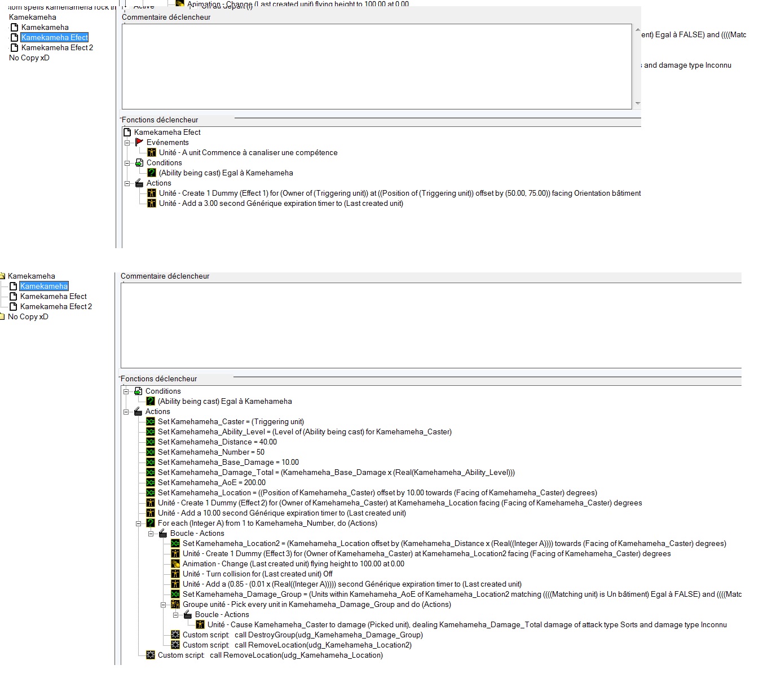Select '(Ability being cast) Egal à Kamehameha' in upper tree

(x=226, y=173)
